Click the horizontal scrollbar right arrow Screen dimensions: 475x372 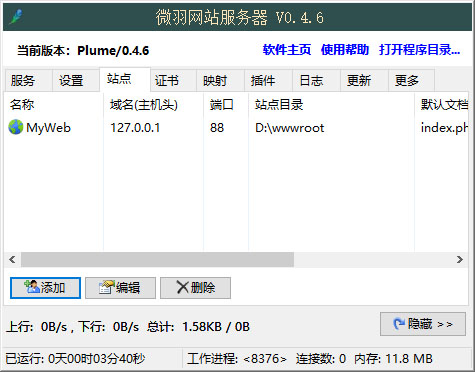coord(460,259)
